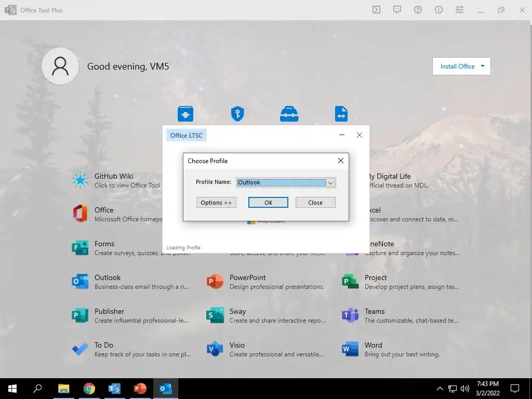Open the about info icon

click(438, 10)
